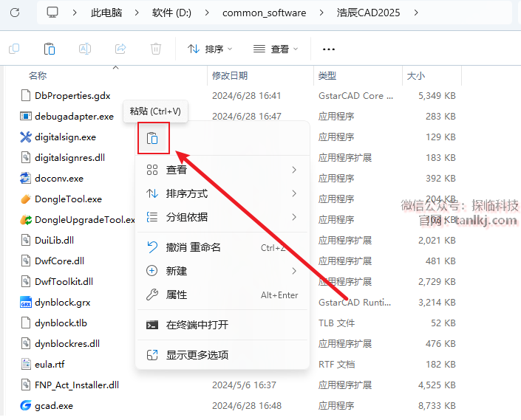Screen dimensions: 521x420
Task: Select 撤消 重命名 in context menu
Action: 222,247
